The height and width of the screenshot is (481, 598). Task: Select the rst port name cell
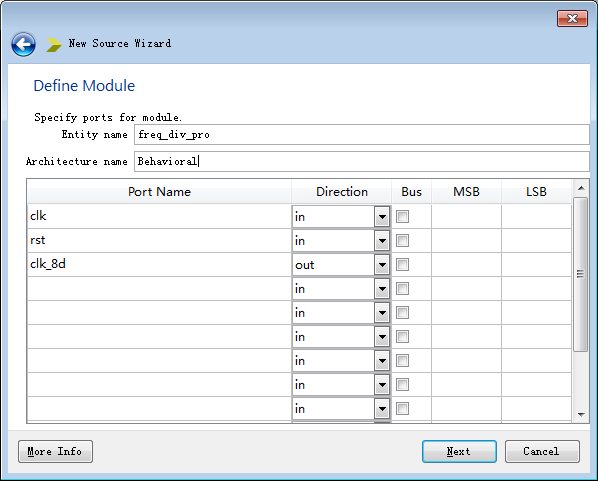point(159,240)
